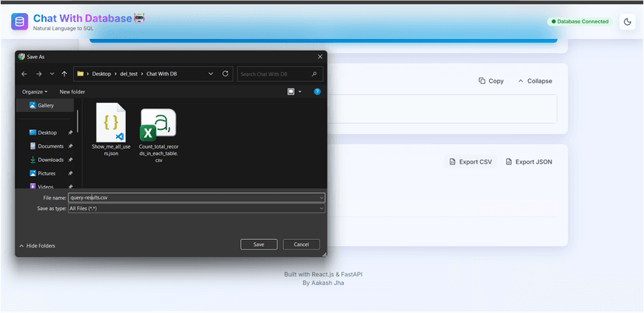
Task: Go up one folder level
Action: coord(64,74)
